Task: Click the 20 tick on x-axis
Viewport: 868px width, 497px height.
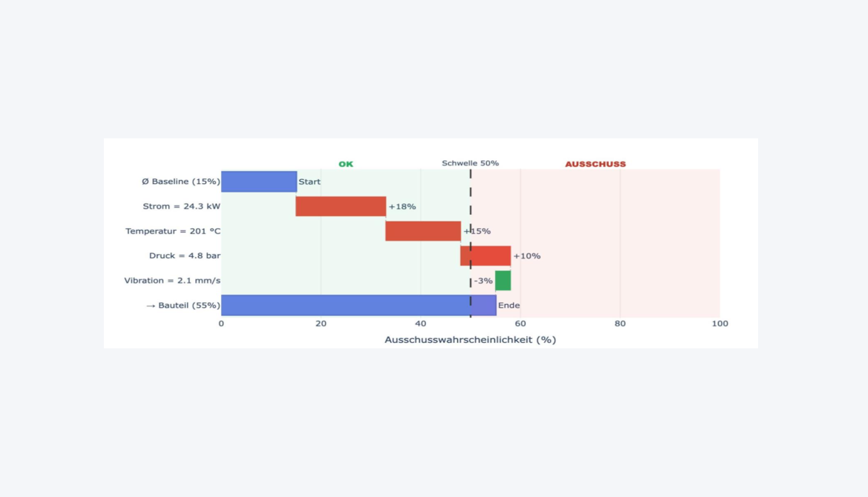Action: [321, 324]
